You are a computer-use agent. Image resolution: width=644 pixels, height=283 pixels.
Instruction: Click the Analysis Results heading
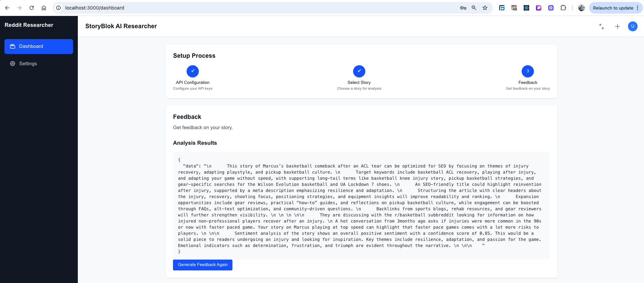pos(195,143)
